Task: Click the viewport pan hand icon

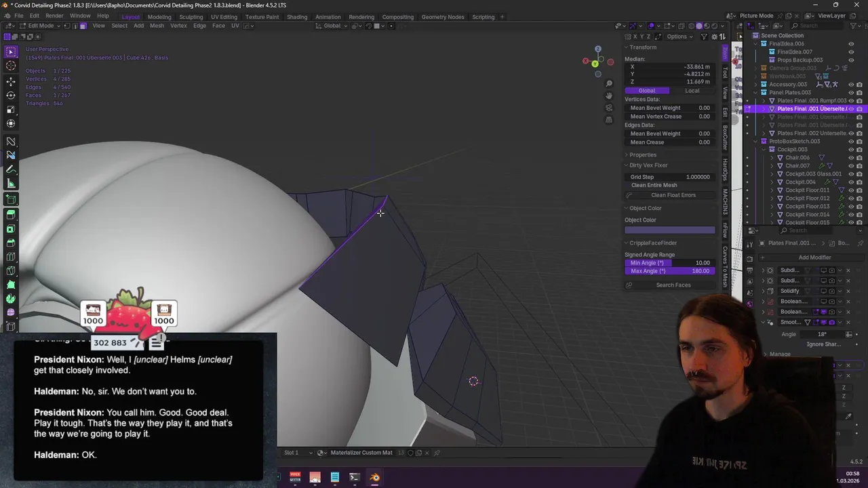Action: point(609,96)
